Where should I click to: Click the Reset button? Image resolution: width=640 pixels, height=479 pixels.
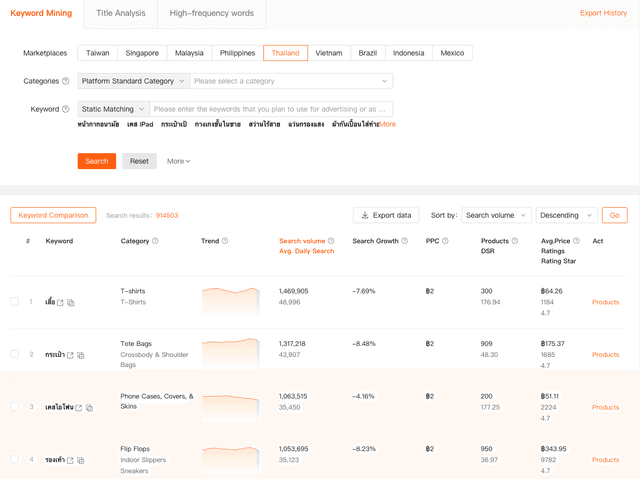tap(139, 161)
